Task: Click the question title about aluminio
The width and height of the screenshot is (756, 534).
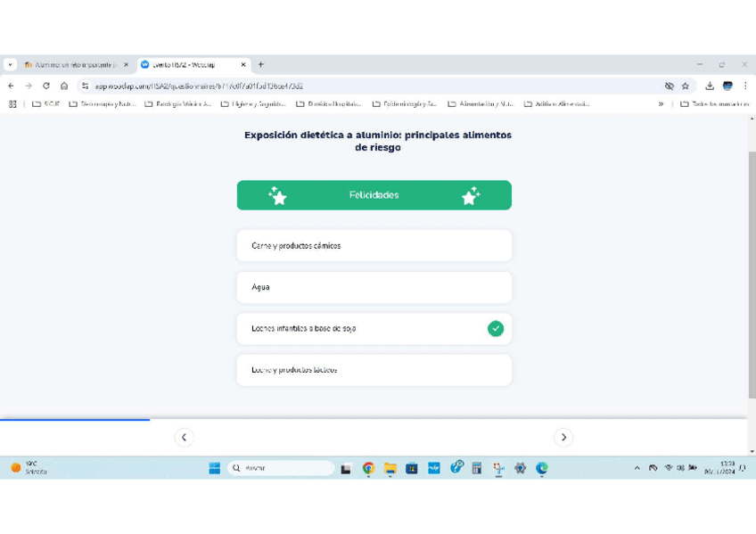Action: (x=378, y=141)
